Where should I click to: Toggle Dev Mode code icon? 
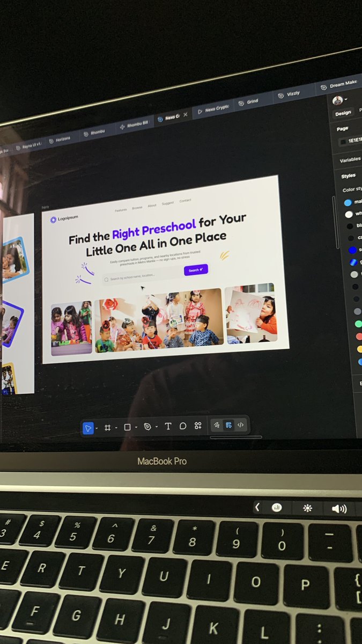point(240,424)
